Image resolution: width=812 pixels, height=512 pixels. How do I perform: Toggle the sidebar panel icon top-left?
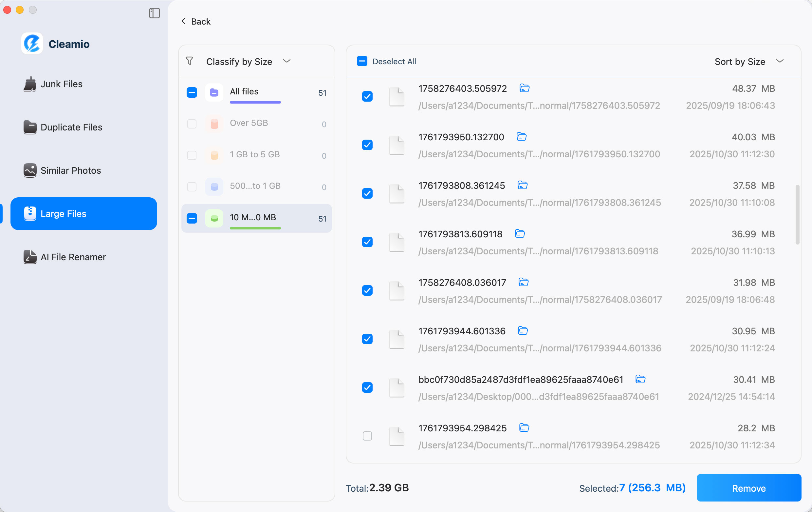tap(155, 13)
